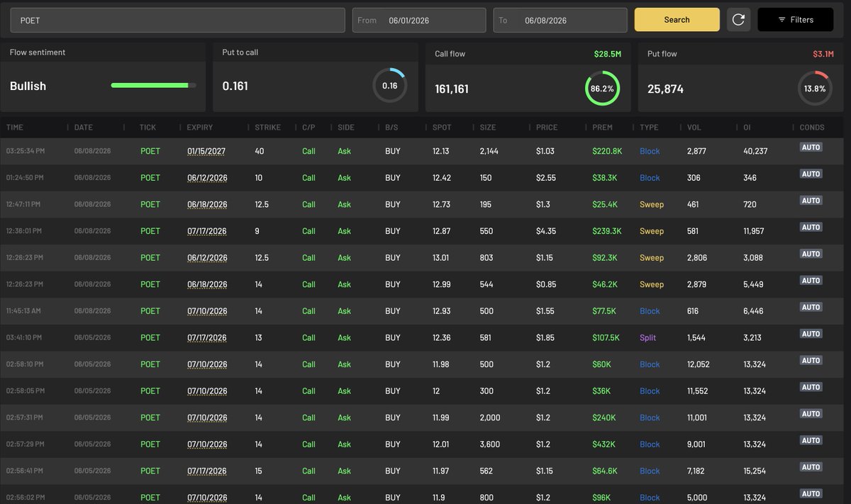Screen dimensions: 851x504
Task: Open the From date field 06/01/2026
Action: [419, 21]
